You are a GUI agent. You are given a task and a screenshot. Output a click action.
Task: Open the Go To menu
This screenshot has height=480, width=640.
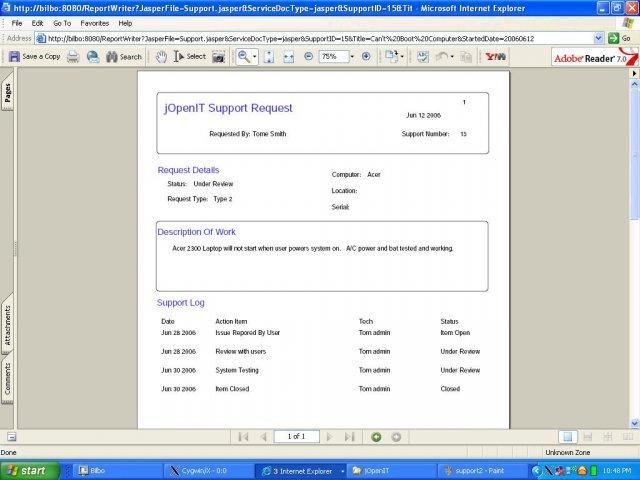coord(62,23)
